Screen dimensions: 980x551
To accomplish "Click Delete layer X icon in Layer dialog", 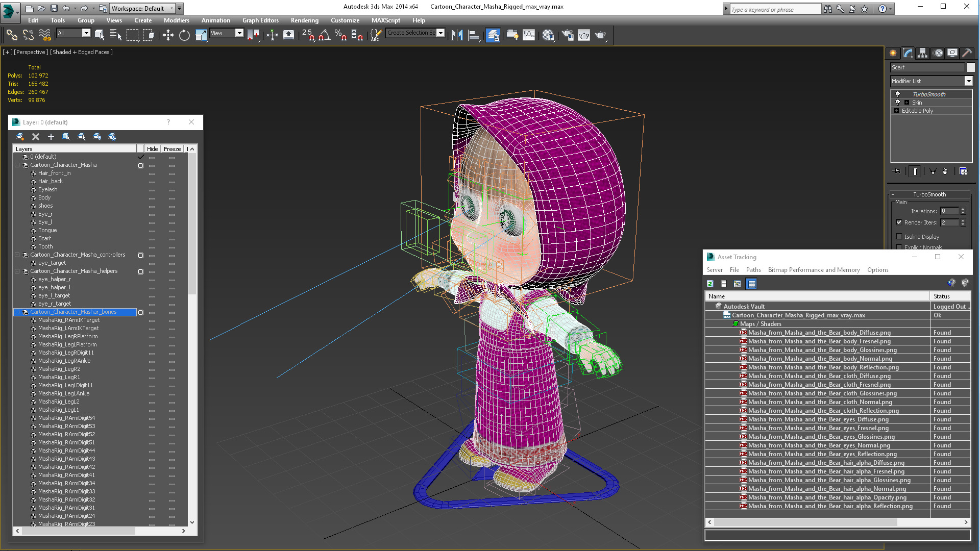I will (36, 136).
